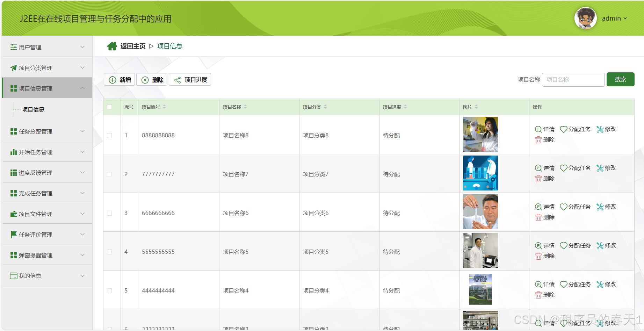Click the 项目信息管理 grid icon
Screen dimensions: 644x331
coord(14,88)
